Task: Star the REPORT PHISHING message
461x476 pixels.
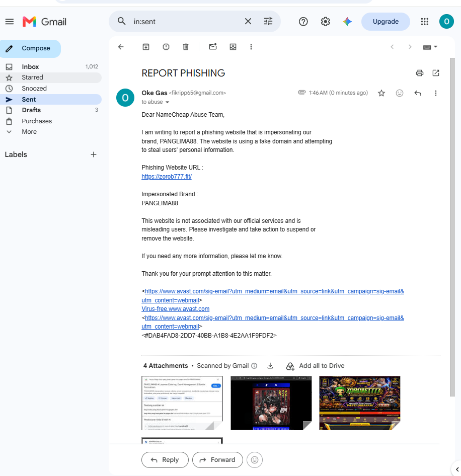Action: [x=381, y=93]
